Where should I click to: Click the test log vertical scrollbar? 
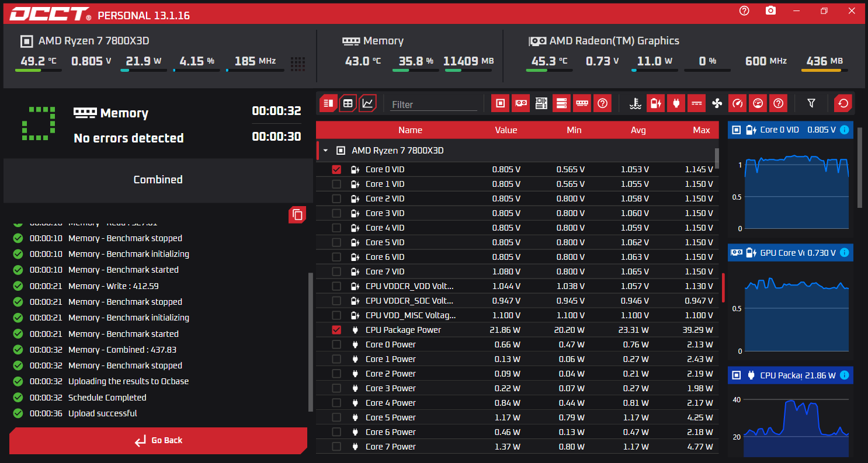310,342
